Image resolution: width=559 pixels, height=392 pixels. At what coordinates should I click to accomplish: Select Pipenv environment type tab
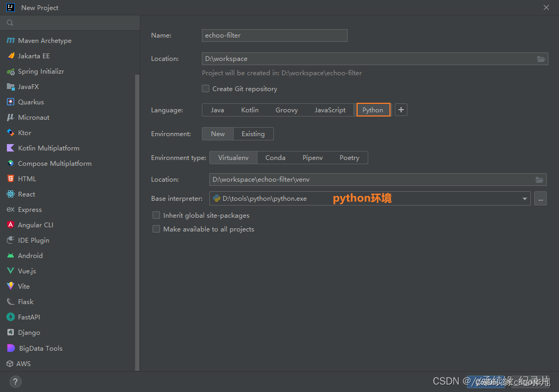[x=312, y=157]
